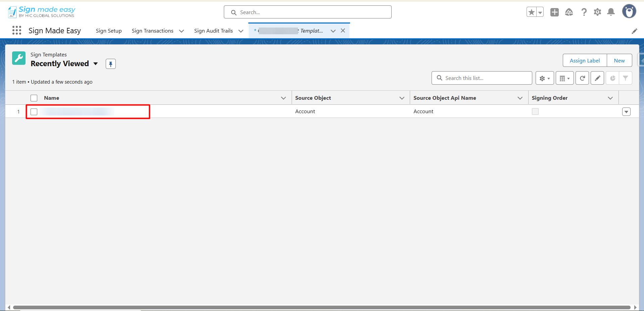
Task: Pin the Recently Viewed list view
Action: (111, 64)
